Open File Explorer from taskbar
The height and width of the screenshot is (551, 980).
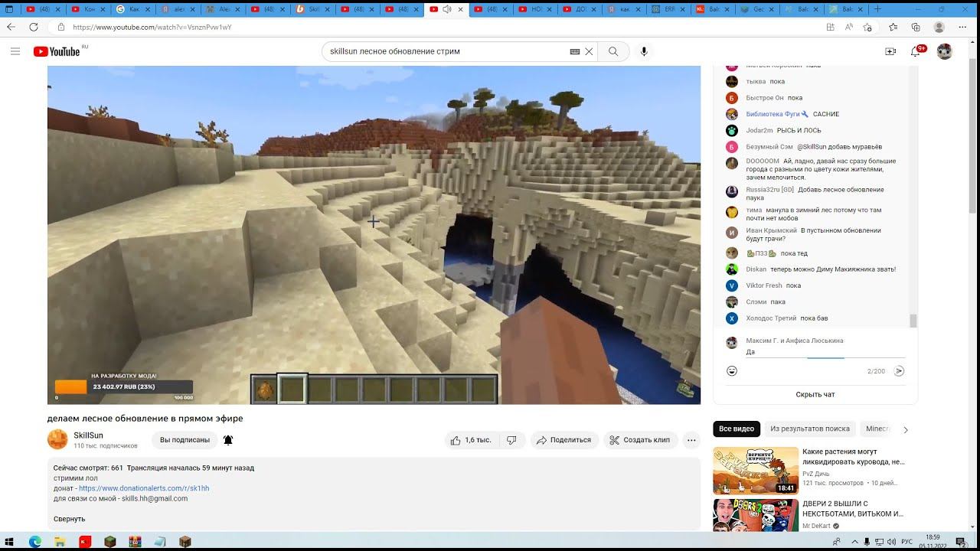[x=60, y=542]
